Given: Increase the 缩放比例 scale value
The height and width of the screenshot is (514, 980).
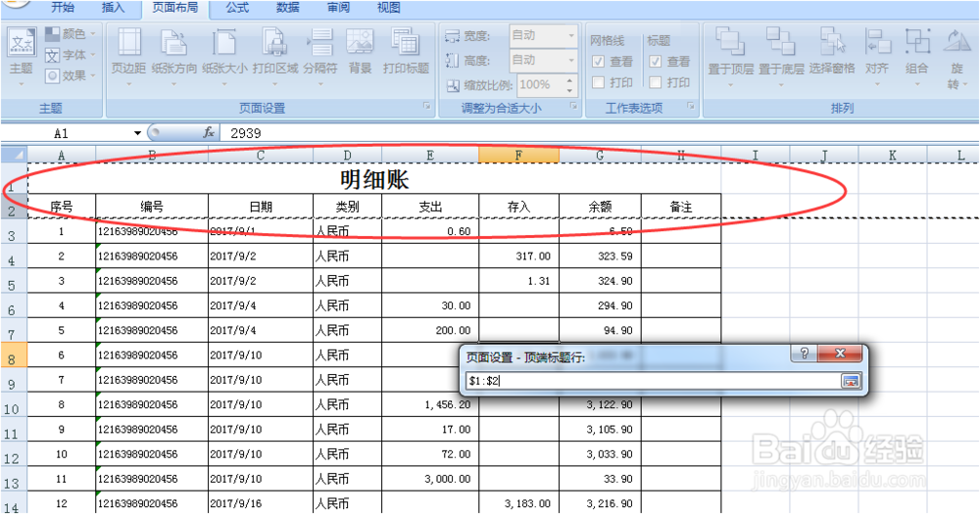Looking at the screenshot, I should point(569,80).
